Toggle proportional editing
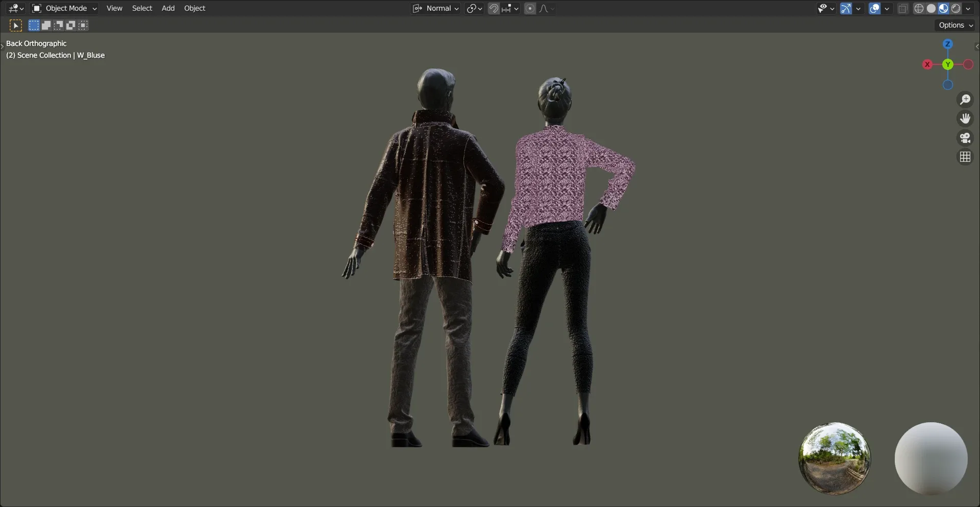Viewport: 980px width, 507px height. click(530, 8)
